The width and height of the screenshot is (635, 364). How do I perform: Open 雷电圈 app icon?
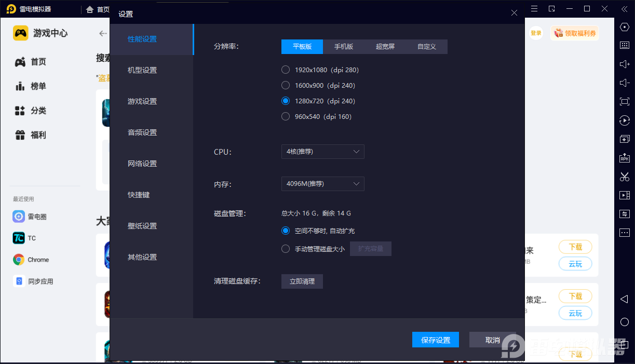click(x=19, y=217)
